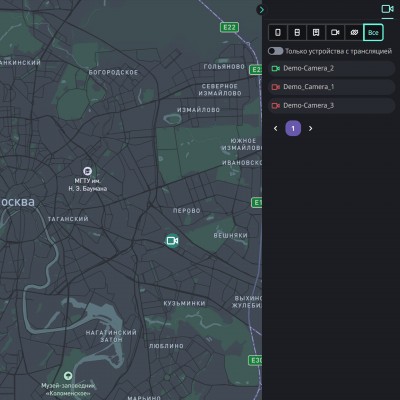
Task: Click the МГТУ им. Баумана map marker
Action: (x=87, y=171)
